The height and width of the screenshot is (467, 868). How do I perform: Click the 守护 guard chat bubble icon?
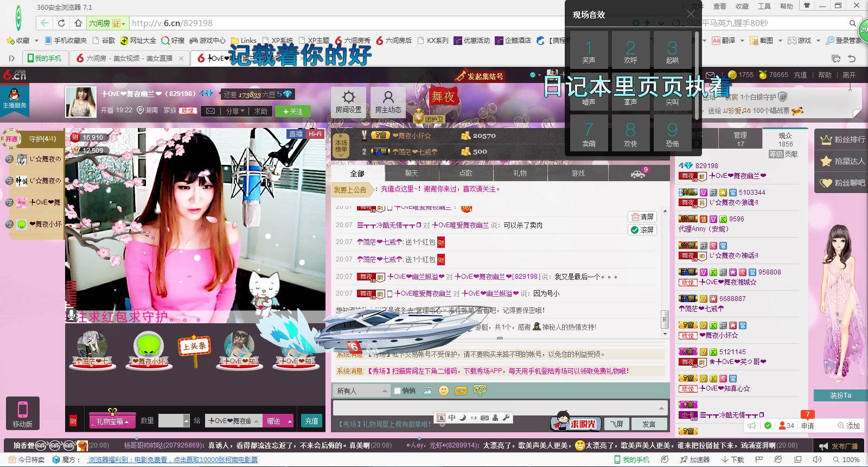tap(480, 389)
